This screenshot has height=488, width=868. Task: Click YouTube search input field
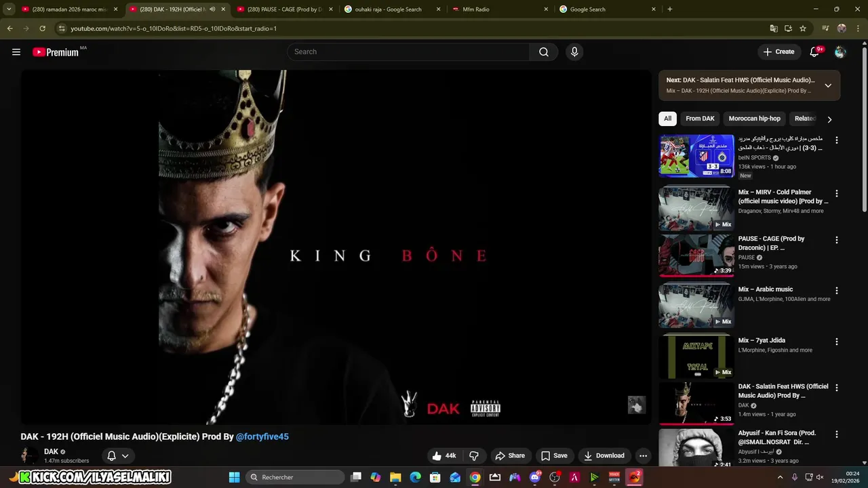(x=408, y=52)
